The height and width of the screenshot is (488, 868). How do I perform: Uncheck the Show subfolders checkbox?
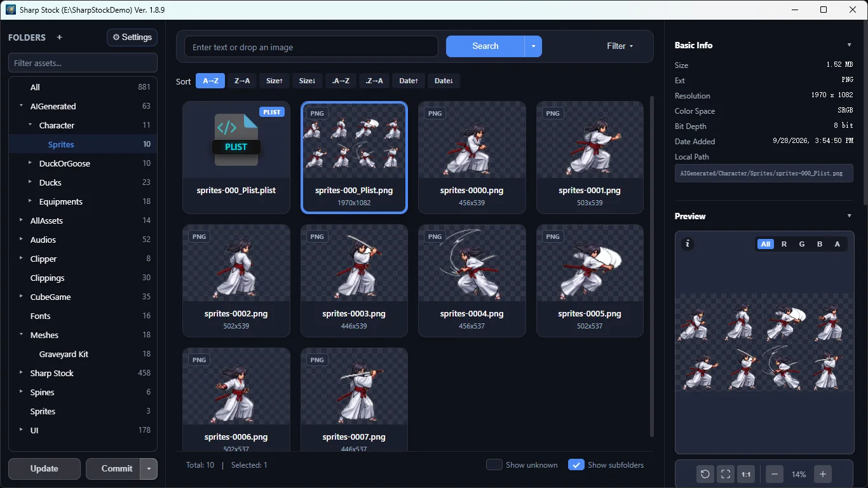tap(576, 465)
